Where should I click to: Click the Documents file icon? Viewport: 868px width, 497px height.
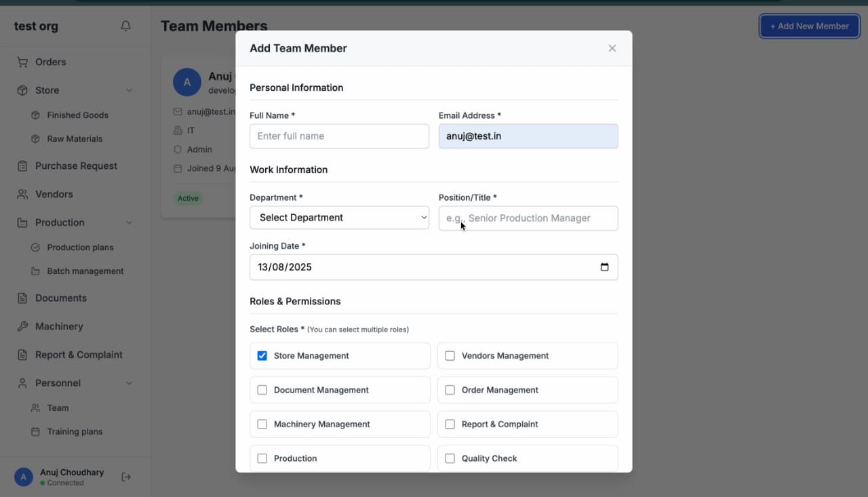(x=22, y=298)
